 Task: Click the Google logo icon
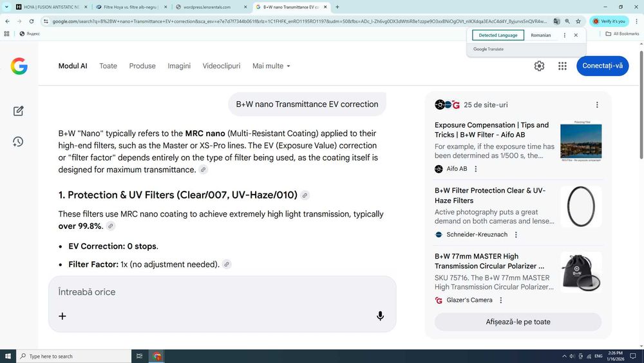click(19, 66)
